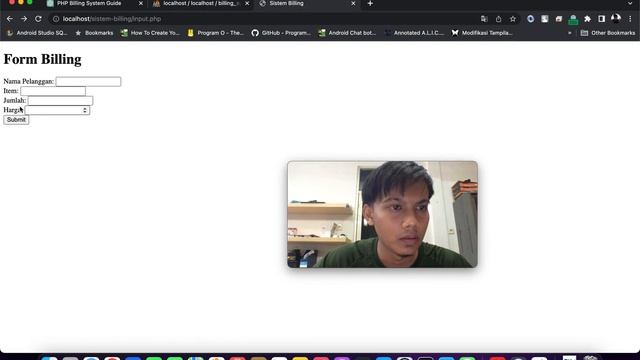Click the green extension icon in toolbar
This screenshot has width=640, height=360.
point(573,19)
